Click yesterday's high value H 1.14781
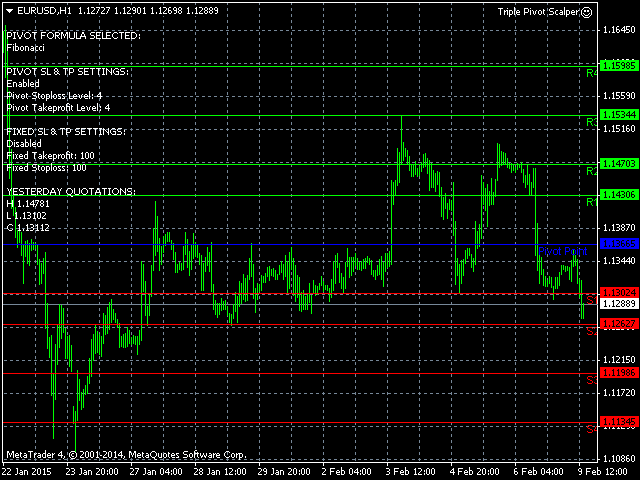The height and width of the screenshot is (480, 640). [28, 204]
